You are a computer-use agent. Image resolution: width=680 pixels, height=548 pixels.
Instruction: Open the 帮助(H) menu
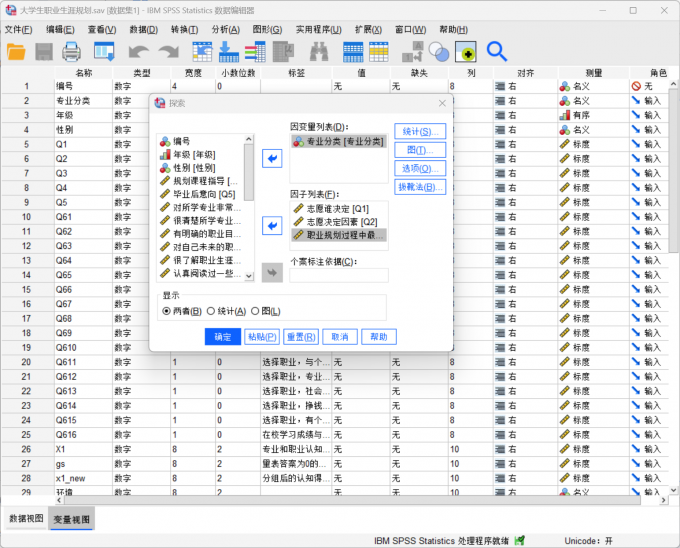(453, 29)
